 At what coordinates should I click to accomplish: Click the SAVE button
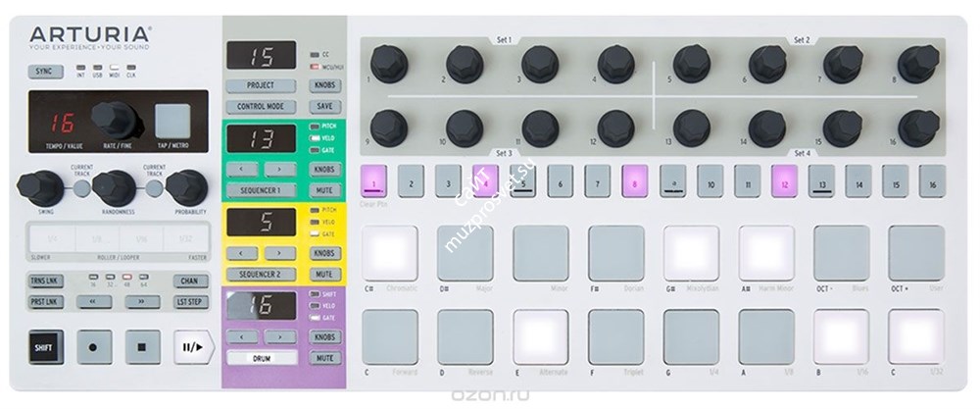(325, 106)
